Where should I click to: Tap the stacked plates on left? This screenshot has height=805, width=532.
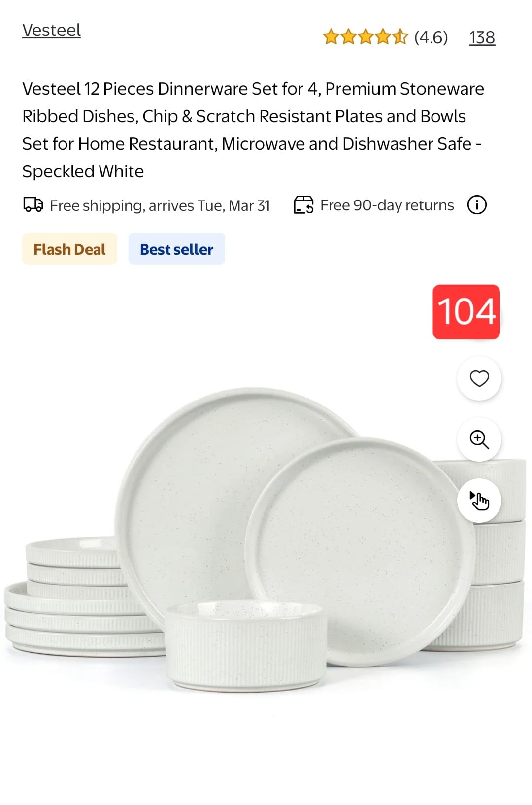pyautogui.click(x=74, y=596)
